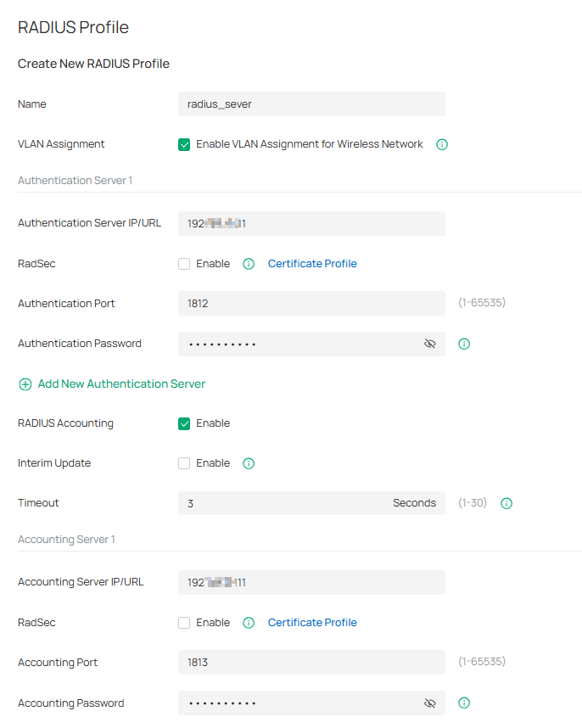
Task: Show the Authentication Password with eye icon
Action: tap(429, 344)
